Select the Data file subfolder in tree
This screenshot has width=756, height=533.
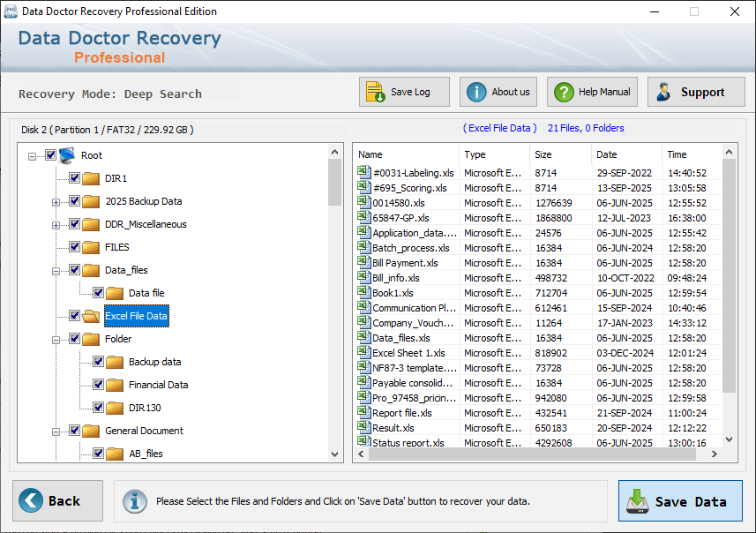146,293
